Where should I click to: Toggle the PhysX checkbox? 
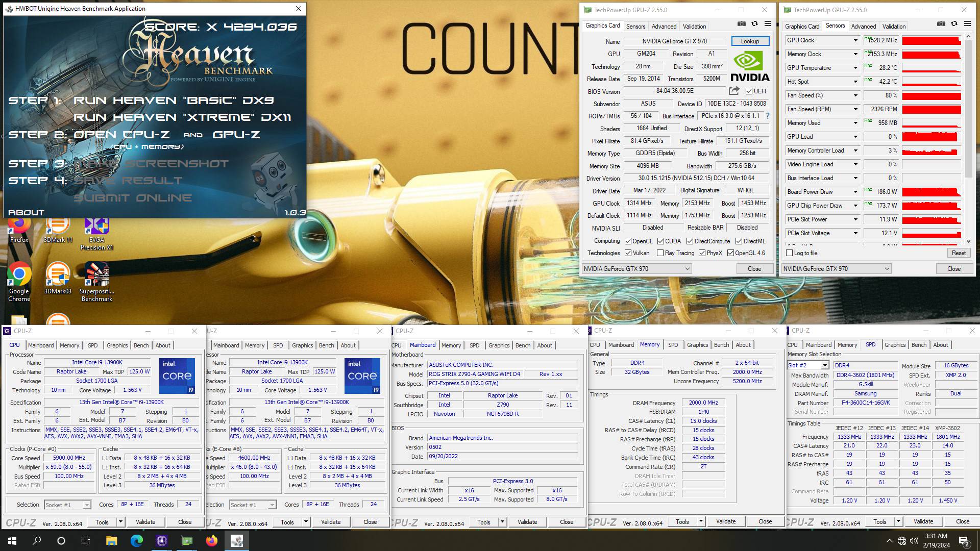702,253
